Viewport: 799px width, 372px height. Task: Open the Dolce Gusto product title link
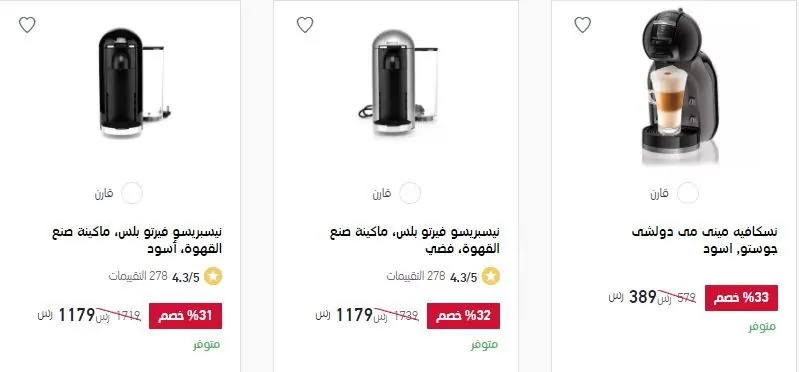click(705, 241)
